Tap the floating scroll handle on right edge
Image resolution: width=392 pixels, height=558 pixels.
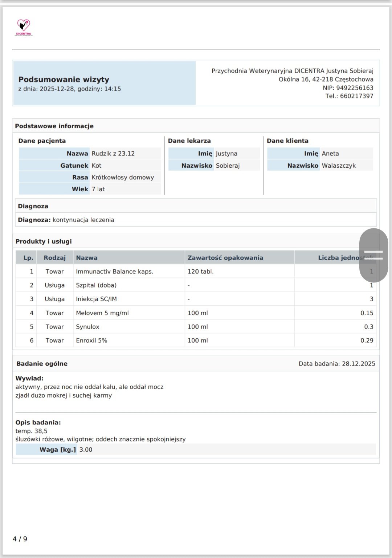(x=373, y=255)
